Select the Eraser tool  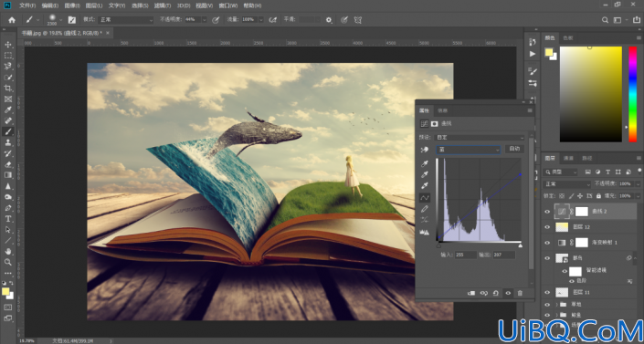click(8, 164)
